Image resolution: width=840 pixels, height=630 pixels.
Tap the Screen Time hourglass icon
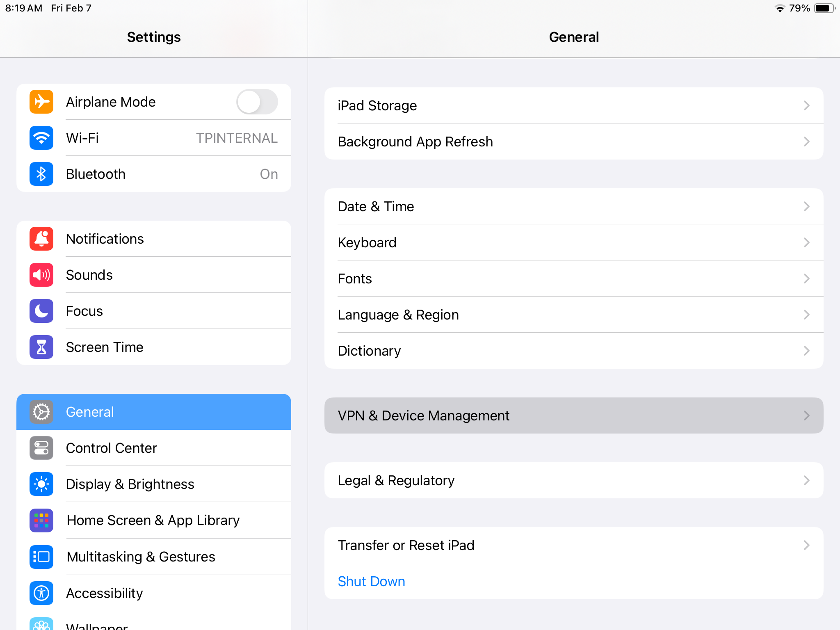pos(41,347)
